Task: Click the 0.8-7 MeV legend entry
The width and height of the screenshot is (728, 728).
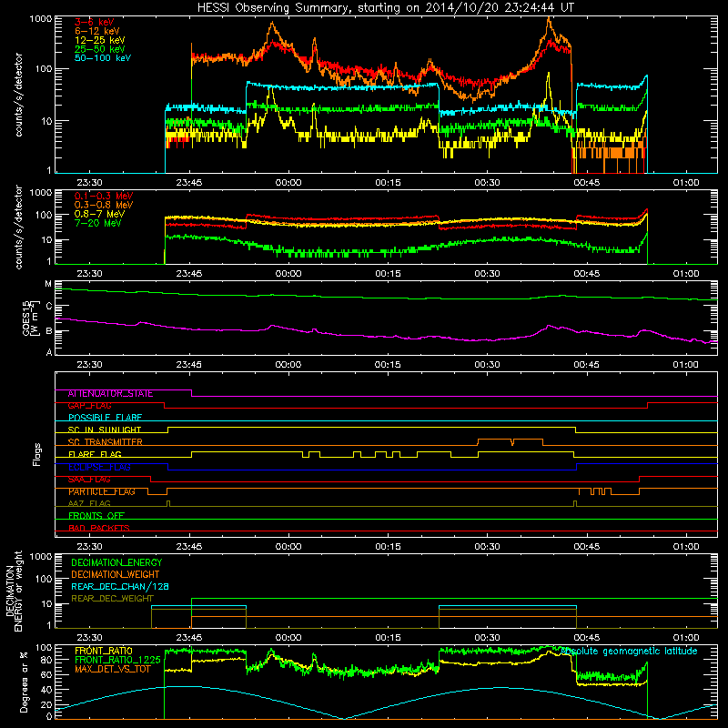Action: tap(100, 214)
